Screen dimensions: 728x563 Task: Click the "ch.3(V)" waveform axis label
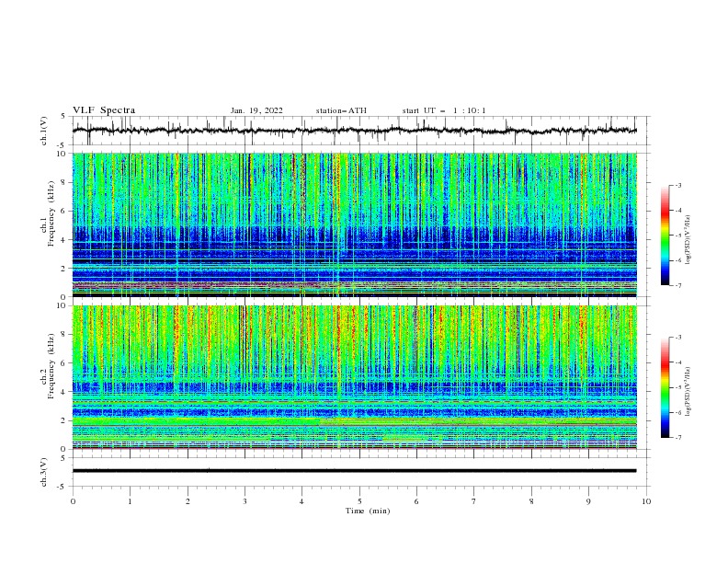point(44,472)
